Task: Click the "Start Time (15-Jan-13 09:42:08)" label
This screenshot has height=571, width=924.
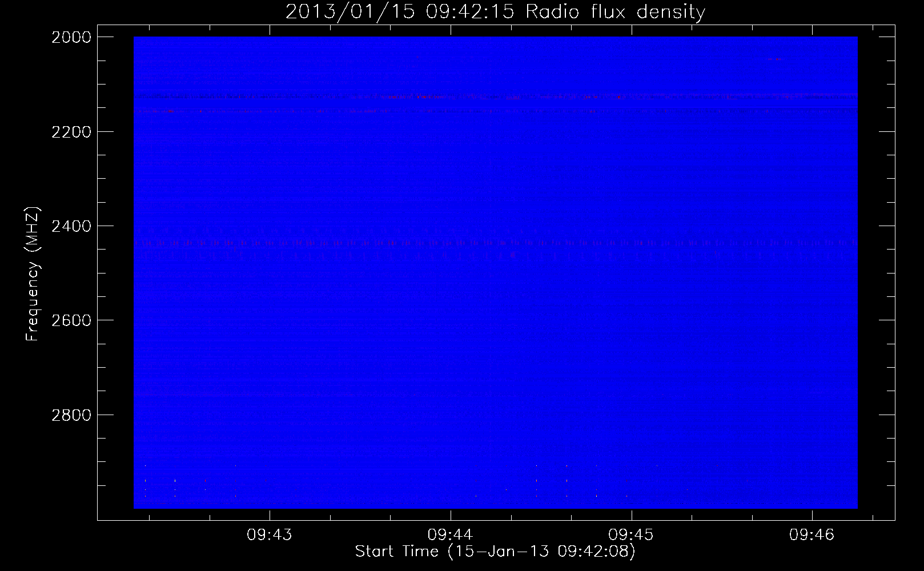Action: coord(495,552)
